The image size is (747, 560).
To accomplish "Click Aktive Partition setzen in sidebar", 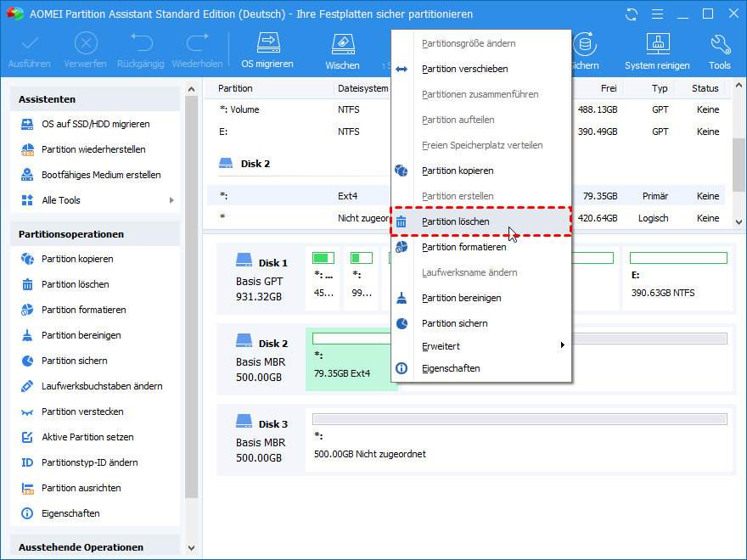I will click(x=95, y=437).
